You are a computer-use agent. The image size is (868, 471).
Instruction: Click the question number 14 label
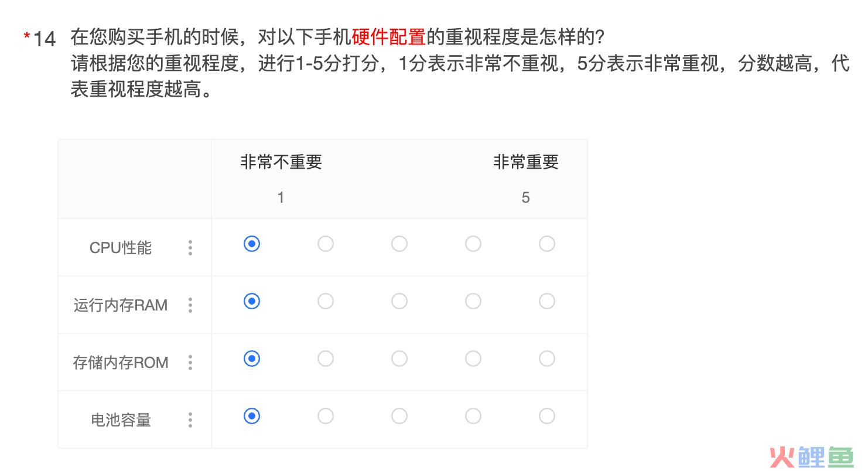tap(45, 39)
